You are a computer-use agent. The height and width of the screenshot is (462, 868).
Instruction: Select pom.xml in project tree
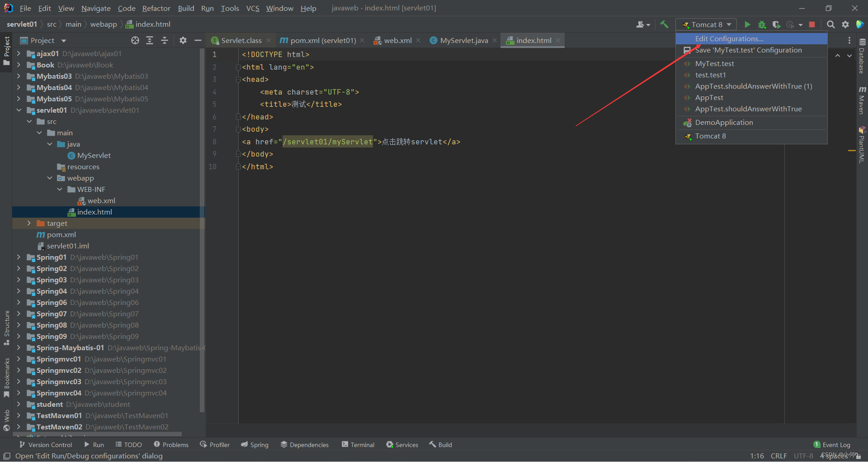tap(56, 234)
